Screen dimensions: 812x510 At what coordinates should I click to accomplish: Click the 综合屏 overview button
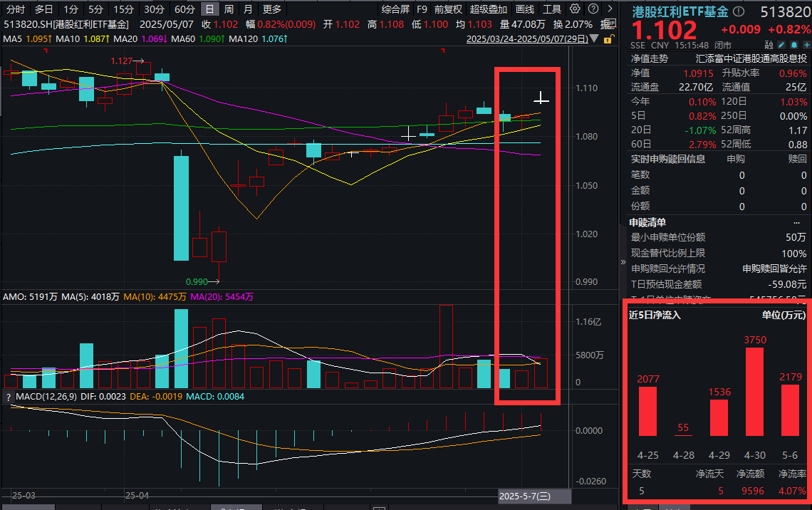[395, 9]
